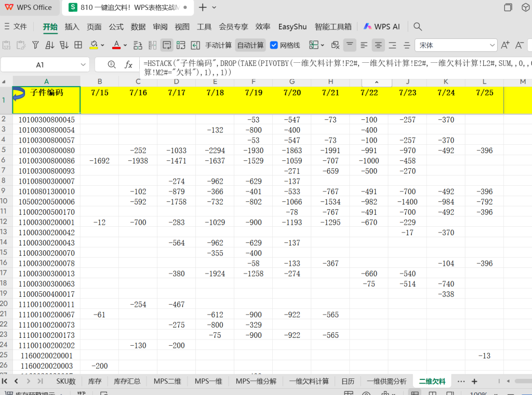Click the sort ascending icon
532x395 pixels.
tap(49, 45)
